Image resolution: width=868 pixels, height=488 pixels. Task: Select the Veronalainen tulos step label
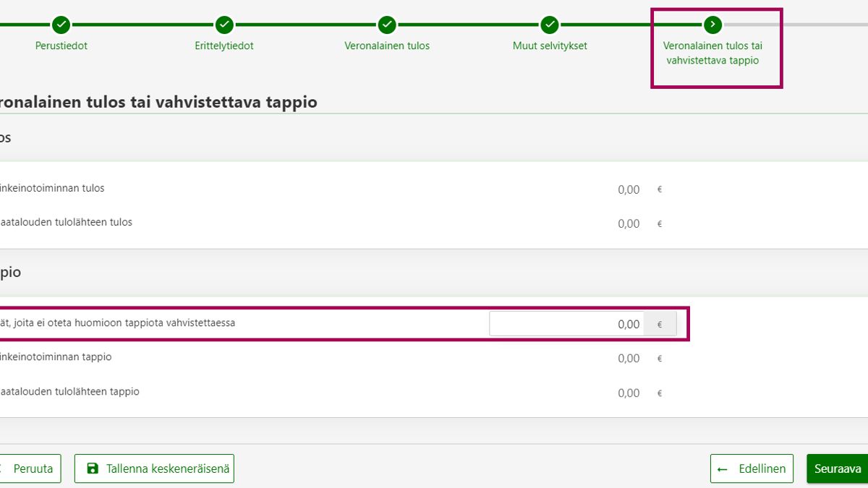[x=387, y=46]
